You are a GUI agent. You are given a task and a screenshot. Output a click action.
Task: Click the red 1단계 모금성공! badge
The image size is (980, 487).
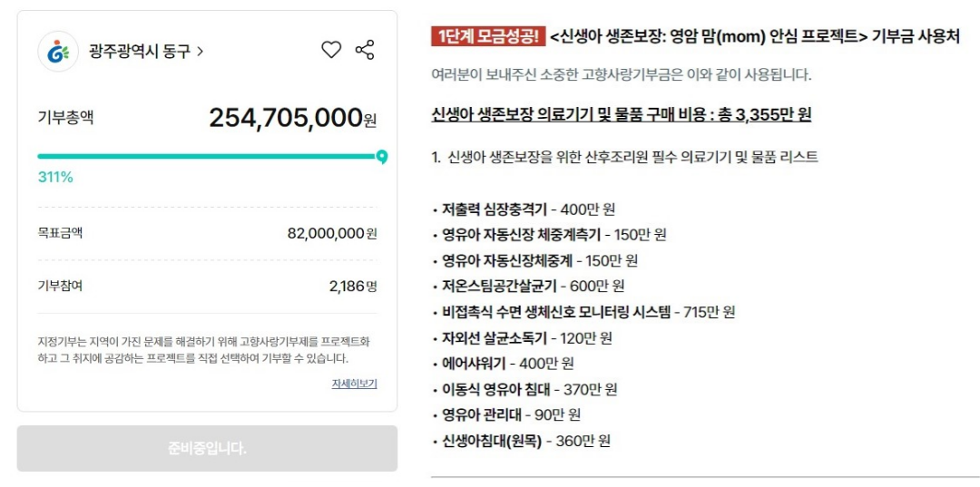point(487,36)
